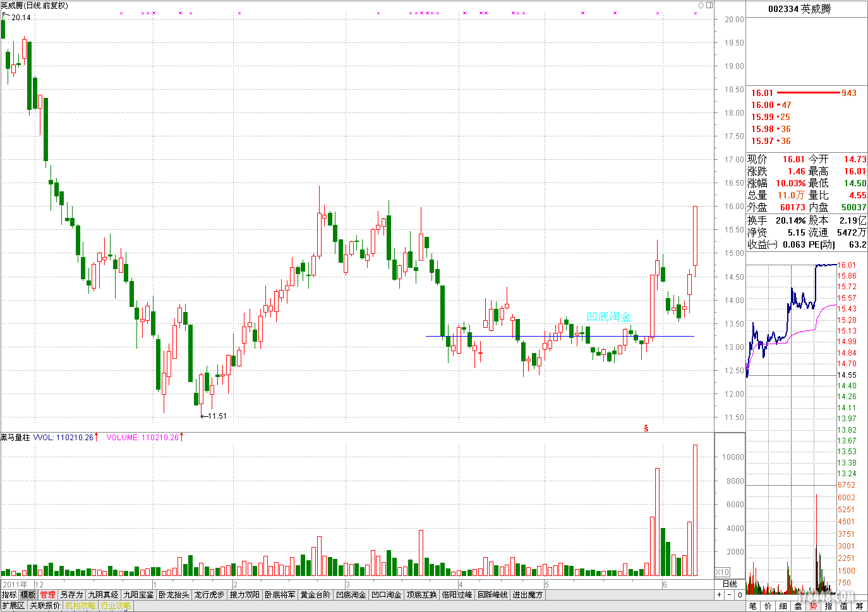Open the 细 detail tab
Image resolution: width=868 pixels, height=612 pixels.
(x=783, y=606)
